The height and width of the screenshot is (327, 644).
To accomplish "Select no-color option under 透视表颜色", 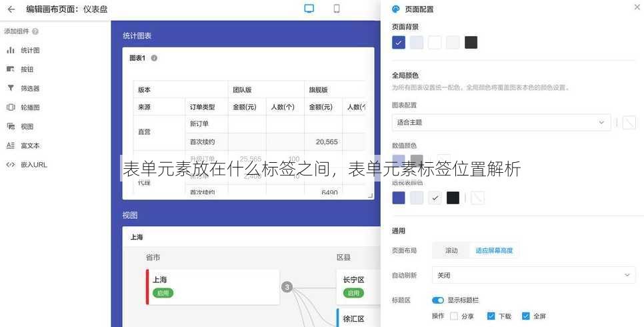I will pos(477,198).
